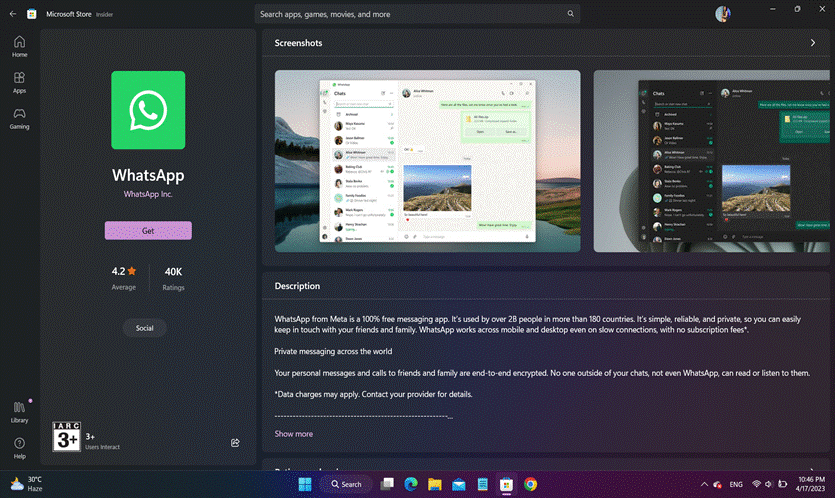Open the Apps section in sidebar

pyautogui.click(x=19, y=83)
